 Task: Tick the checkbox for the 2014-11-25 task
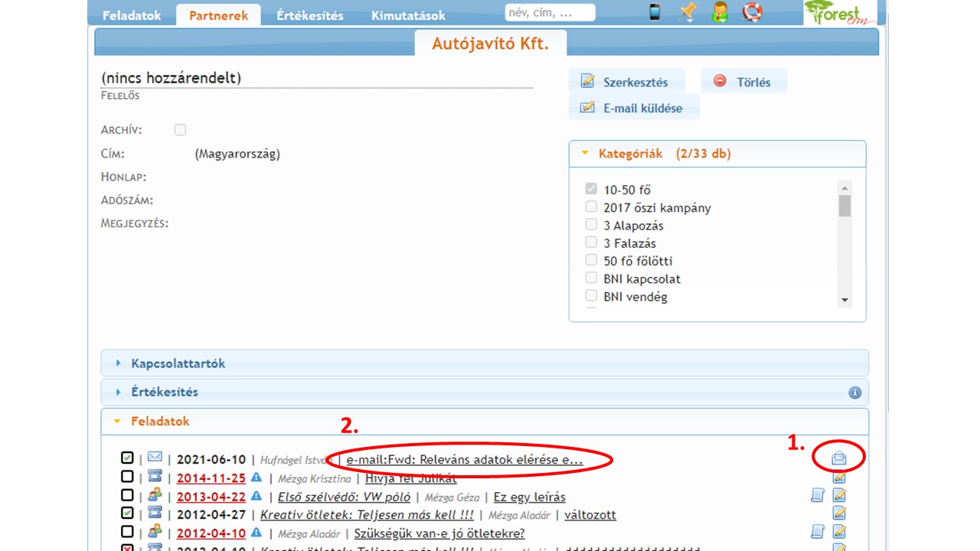point(127,477)
